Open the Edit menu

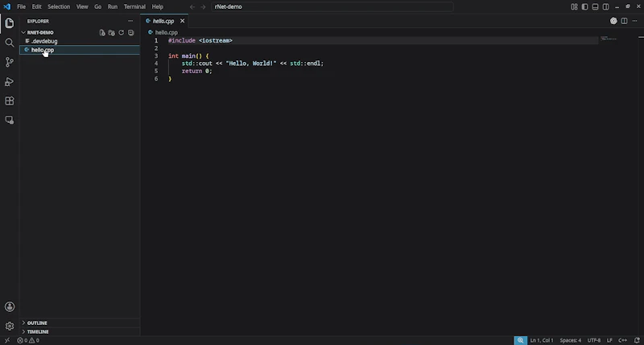36,6
